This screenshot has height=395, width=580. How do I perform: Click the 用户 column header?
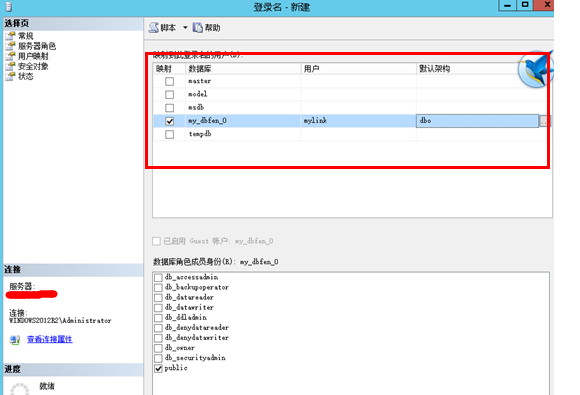pos(358,69)
